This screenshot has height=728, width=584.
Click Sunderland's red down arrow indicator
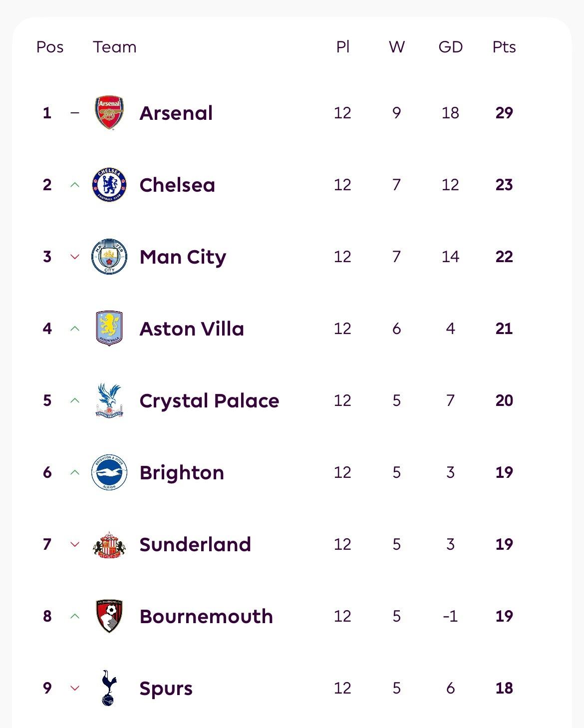75,544
